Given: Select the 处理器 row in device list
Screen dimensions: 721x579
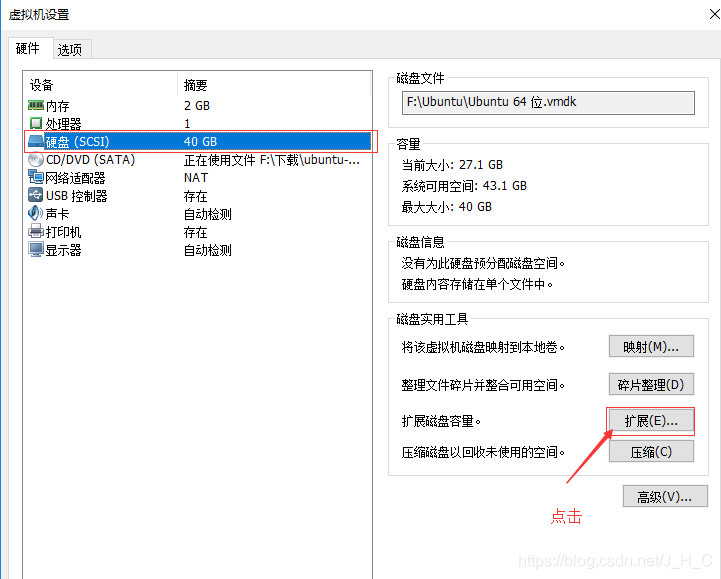Looking at the screenshot, I should click(x=199, y=123).
